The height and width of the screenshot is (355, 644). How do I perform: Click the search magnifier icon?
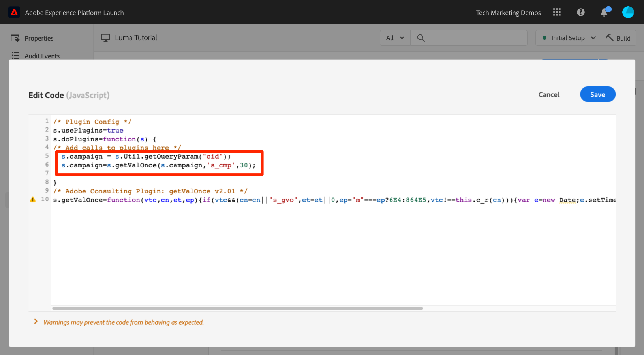(421, 38)
